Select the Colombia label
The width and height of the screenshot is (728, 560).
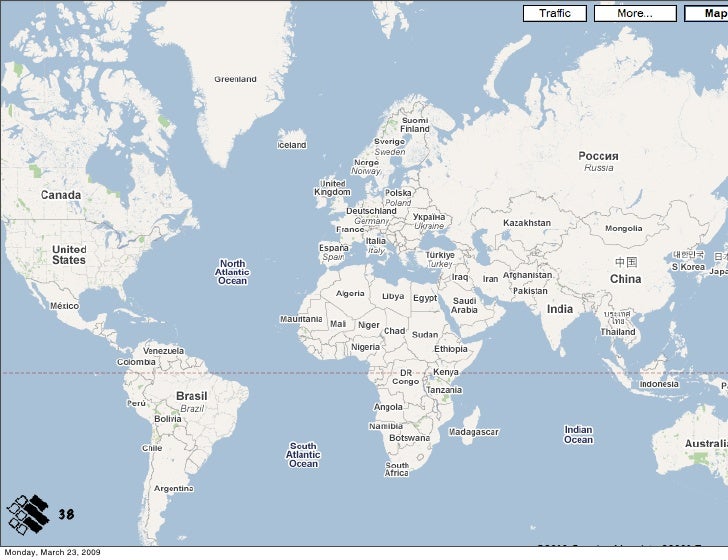136,362
